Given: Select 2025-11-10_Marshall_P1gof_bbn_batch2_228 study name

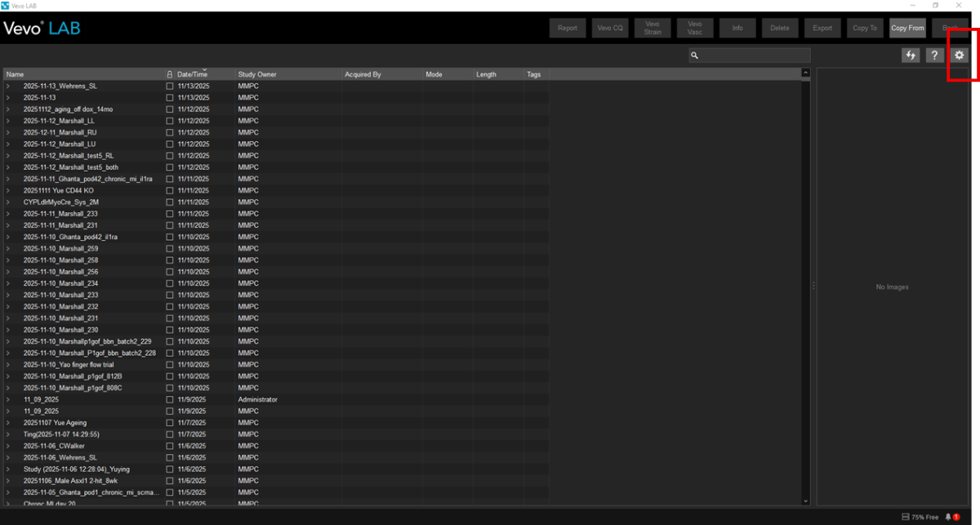Looking at the screenshot, I should pyautogui.click(x=89, y=353).
